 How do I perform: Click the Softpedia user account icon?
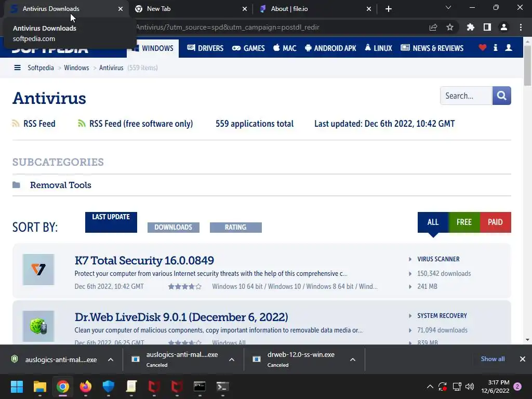(509, 48)
